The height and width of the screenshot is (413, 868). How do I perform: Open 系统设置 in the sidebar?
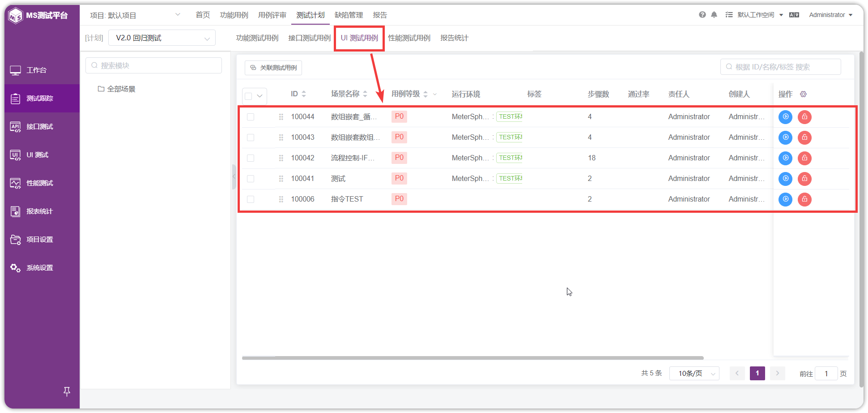pos(42,268)
